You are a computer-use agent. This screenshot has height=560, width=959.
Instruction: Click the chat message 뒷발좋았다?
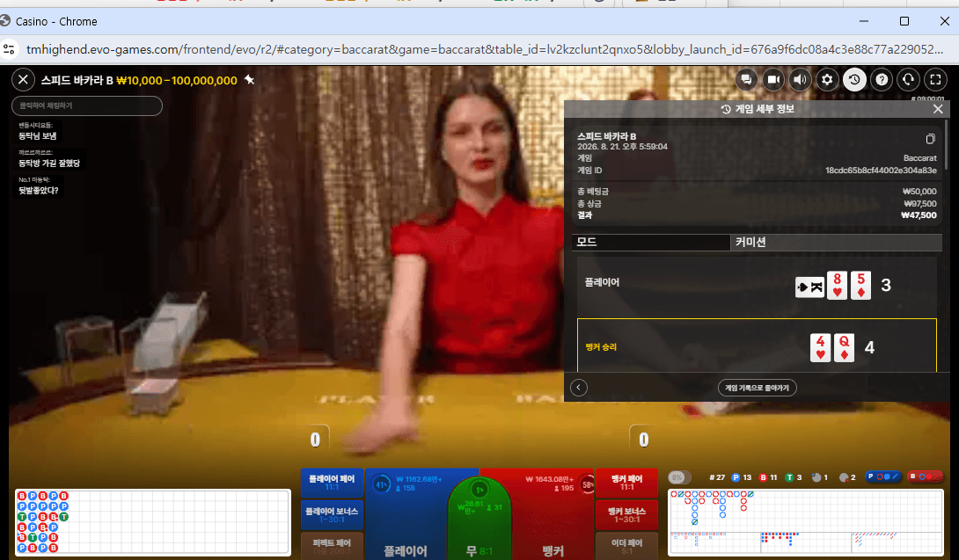click(39, 191)
